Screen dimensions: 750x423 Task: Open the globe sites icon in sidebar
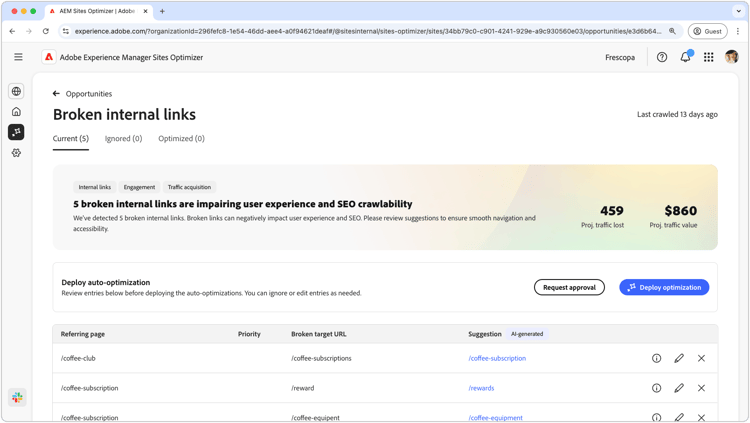tap(16, 91)
